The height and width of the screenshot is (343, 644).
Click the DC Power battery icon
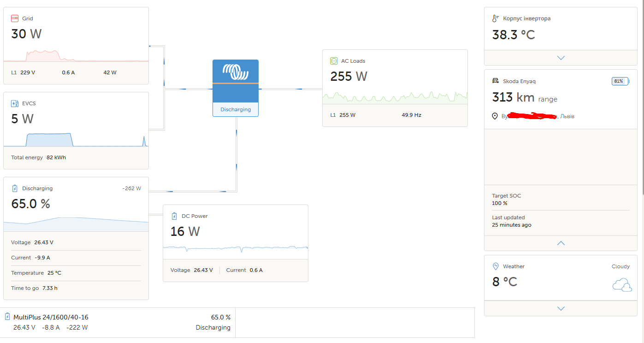tap(174, 216)
